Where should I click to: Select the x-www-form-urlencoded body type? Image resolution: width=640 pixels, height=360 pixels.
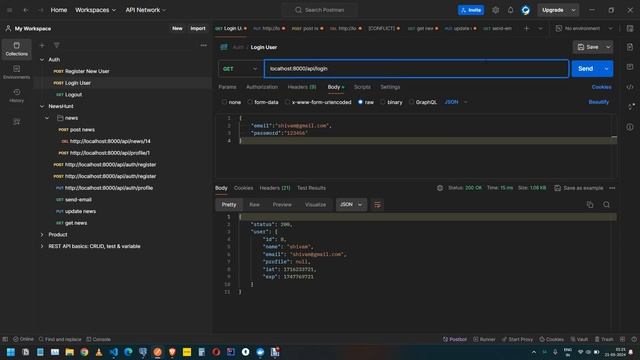(x=318, y=102)
